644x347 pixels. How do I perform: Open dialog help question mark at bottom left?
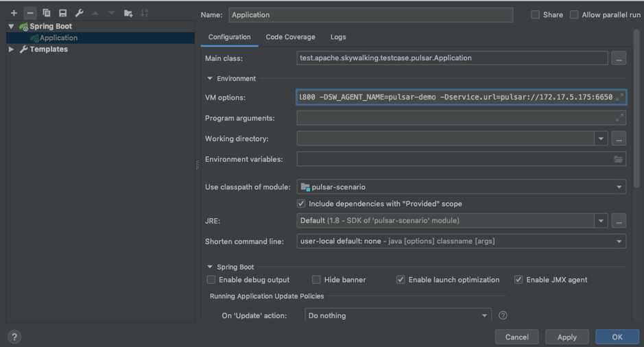pyautogui.click(x=14, y=337)
